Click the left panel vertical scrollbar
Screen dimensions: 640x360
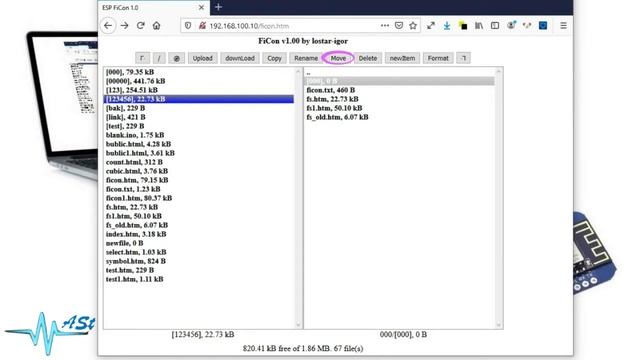(x=298, y=198)
